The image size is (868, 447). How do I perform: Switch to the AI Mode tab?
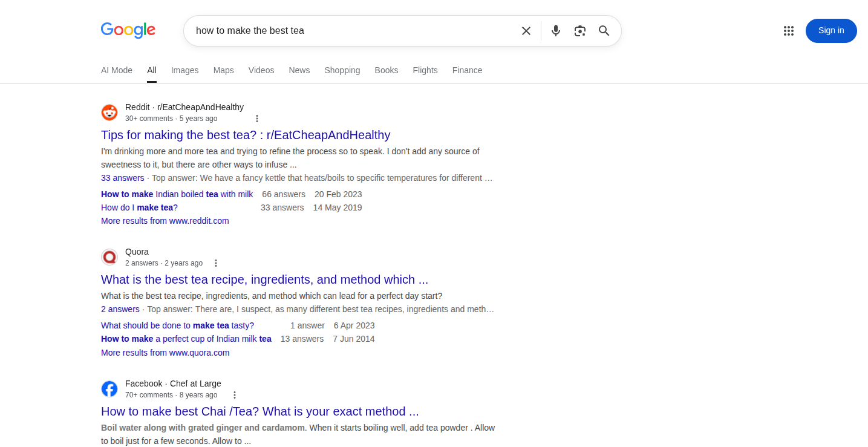point(117,70)
